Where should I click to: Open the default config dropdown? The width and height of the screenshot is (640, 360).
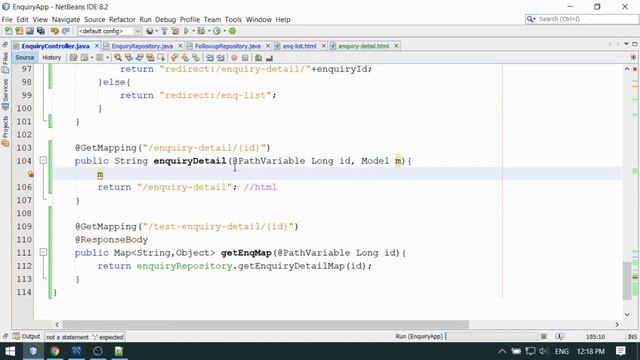click(109, 31)
